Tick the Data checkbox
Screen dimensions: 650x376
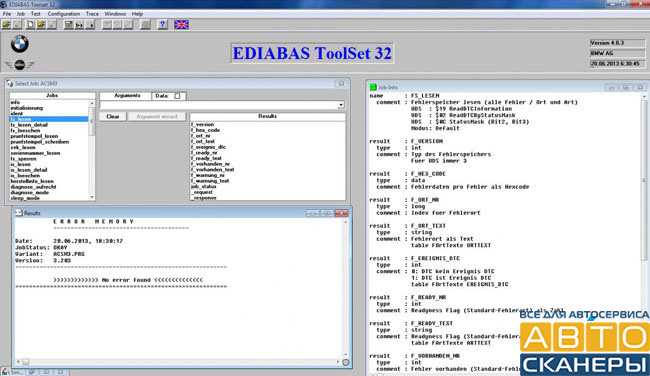pyautogui.click(x=177, y=96)
